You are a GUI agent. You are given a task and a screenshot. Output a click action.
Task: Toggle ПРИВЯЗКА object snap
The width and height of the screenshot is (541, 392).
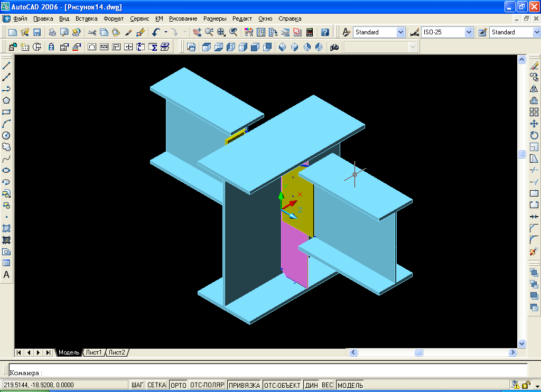click(x=244, y=385)
